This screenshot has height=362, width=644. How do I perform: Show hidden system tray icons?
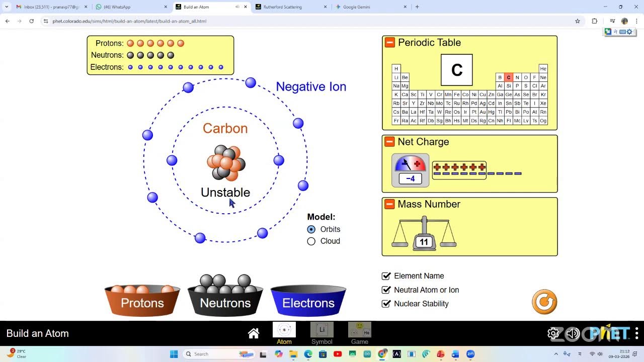(556, 354)
